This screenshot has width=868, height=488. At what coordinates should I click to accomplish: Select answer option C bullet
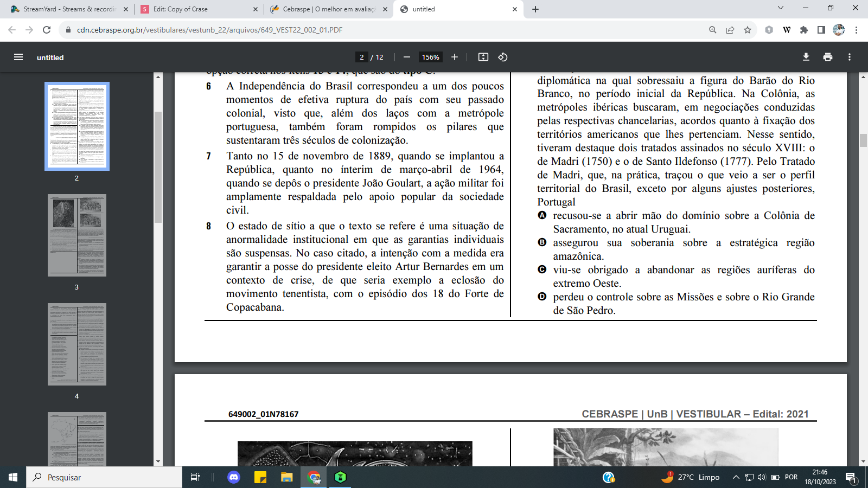click(542, 269)
